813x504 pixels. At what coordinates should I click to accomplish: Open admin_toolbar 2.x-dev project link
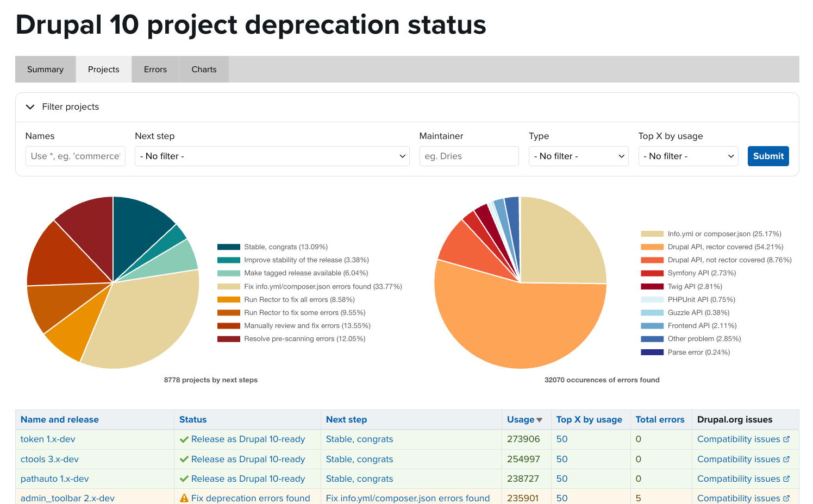coord(67,499)
